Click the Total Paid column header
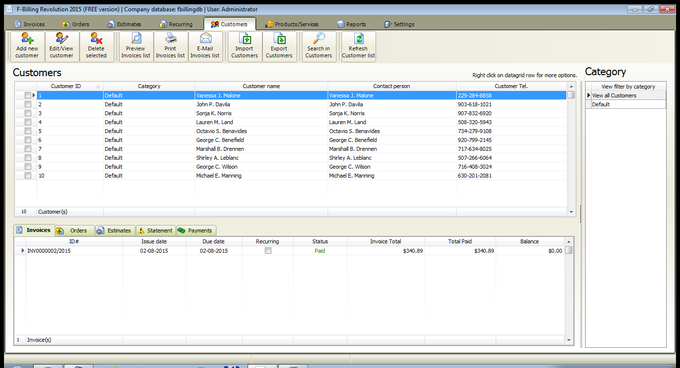The image size is (680, 368). coord(460,241)
